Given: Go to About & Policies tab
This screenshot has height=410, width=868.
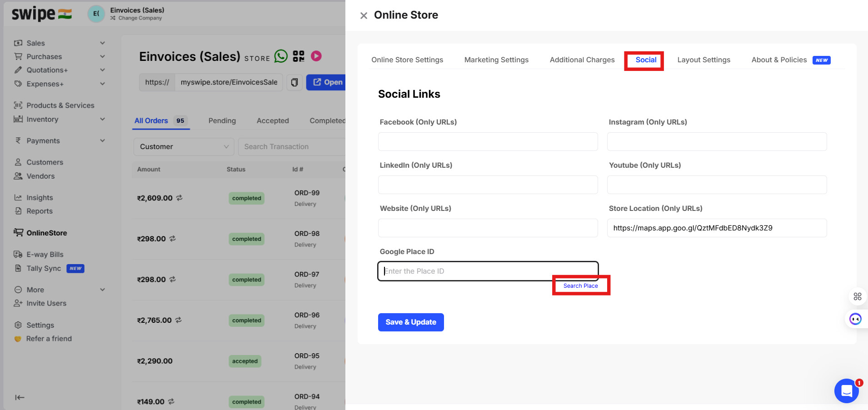Looking at the screenshot, I should pyautogui.click(x=779, y=60).
